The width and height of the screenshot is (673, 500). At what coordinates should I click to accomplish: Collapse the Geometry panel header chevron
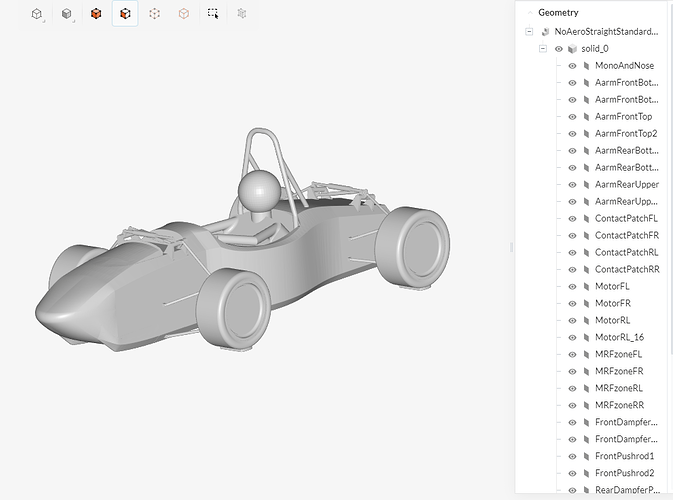(x=528, y=13)
